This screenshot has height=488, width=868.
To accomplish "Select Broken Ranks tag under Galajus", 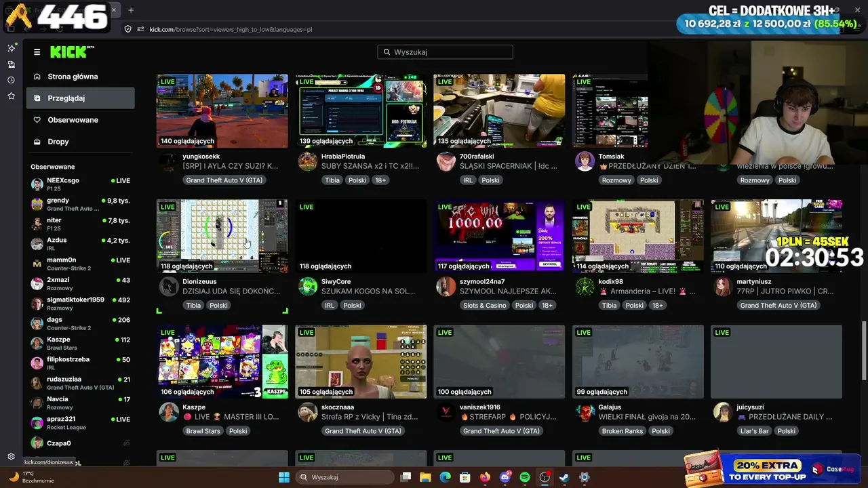I will (x=623, y=431).
